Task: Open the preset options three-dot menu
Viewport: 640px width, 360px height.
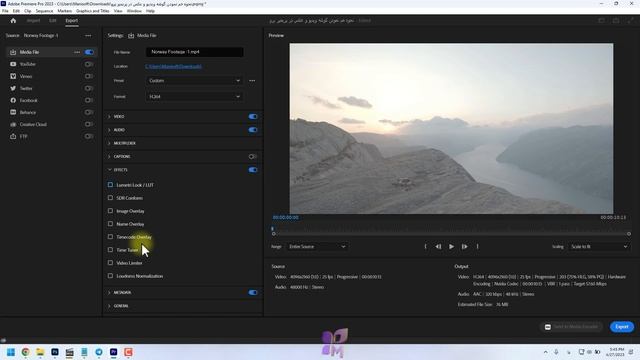Action: [252, 80]
